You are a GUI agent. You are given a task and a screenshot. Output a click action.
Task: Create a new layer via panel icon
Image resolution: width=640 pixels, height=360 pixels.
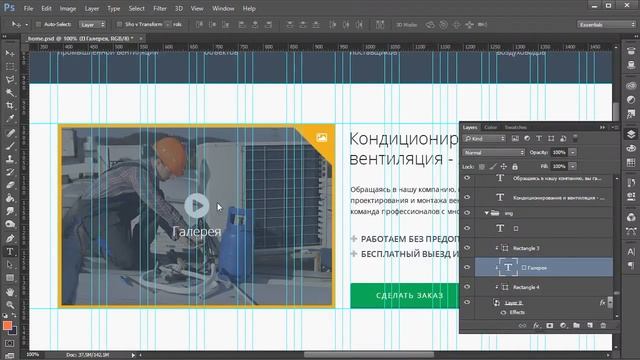590,325
